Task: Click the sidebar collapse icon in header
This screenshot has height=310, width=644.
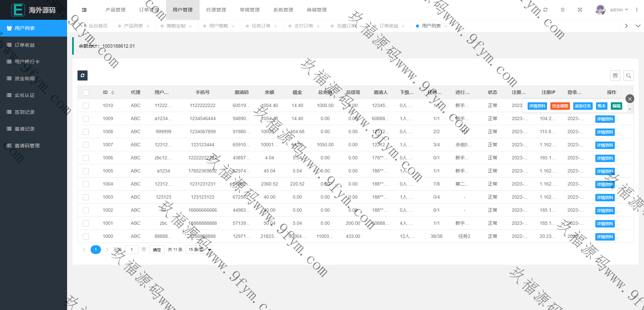Action: (x=84, y=10)
